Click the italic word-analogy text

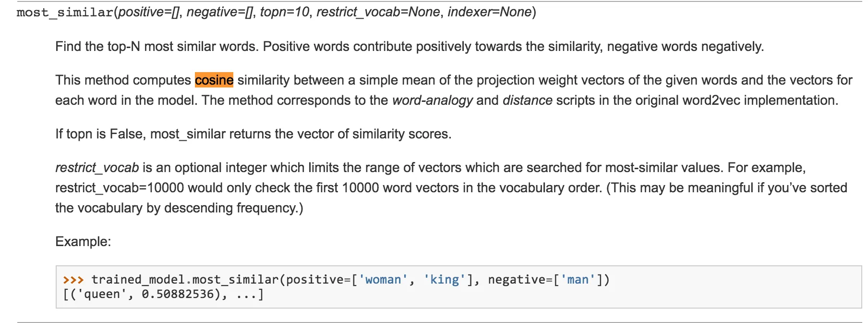pyautogui.click(x=433, y=100)
